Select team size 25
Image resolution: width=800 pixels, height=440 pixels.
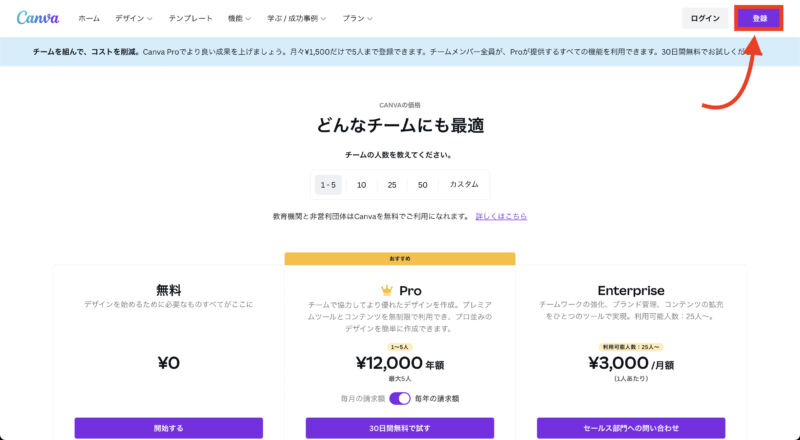[x=392, y=185]
